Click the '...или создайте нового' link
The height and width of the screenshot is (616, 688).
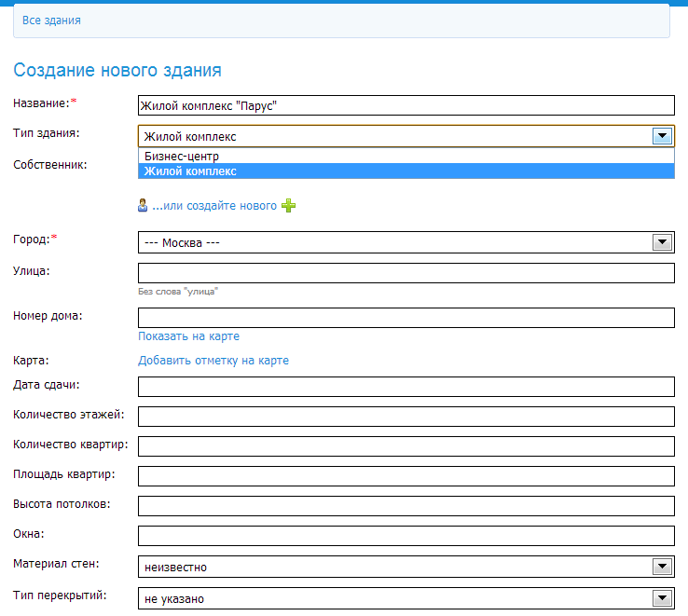click(214, 205)
